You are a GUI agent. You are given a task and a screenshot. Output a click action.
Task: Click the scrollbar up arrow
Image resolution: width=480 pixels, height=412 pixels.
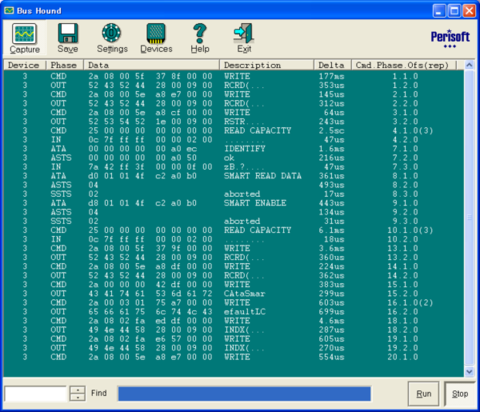[x=469, y=65]
